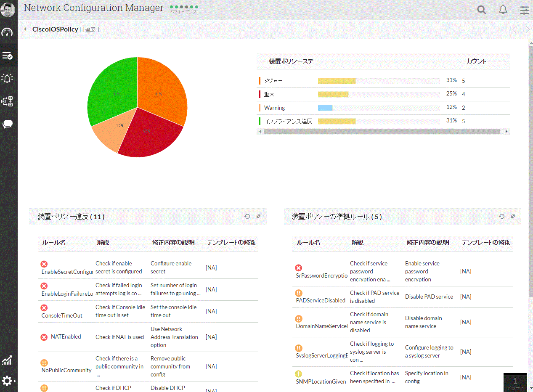
Task: Maximize the 装置ポリシーの準拠ルール panel
Action: pyautogui.click(x=513, y=216)
